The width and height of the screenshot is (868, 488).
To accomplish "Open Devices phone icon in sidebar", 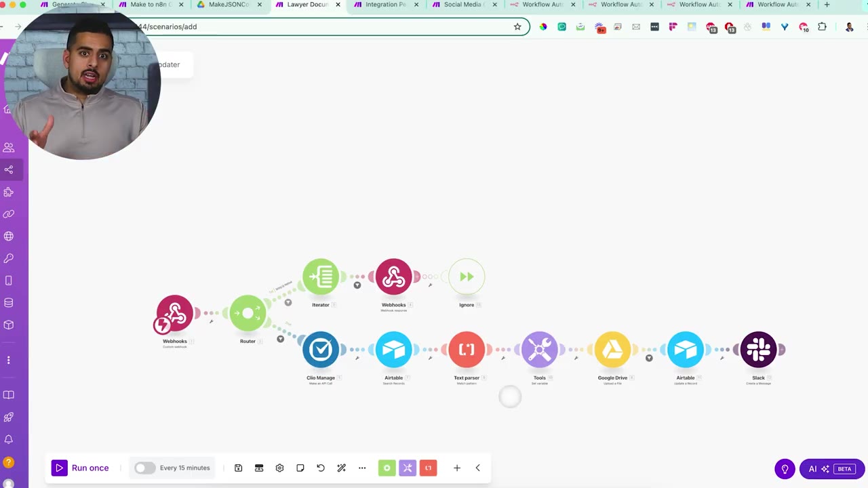I will point(9,281).
